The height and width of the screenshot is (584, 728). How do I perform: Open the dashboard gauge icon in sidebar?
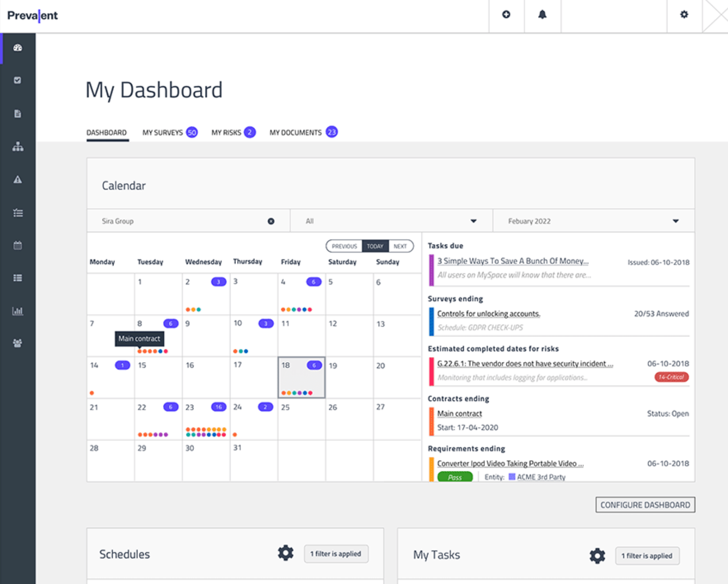point(18,48)
